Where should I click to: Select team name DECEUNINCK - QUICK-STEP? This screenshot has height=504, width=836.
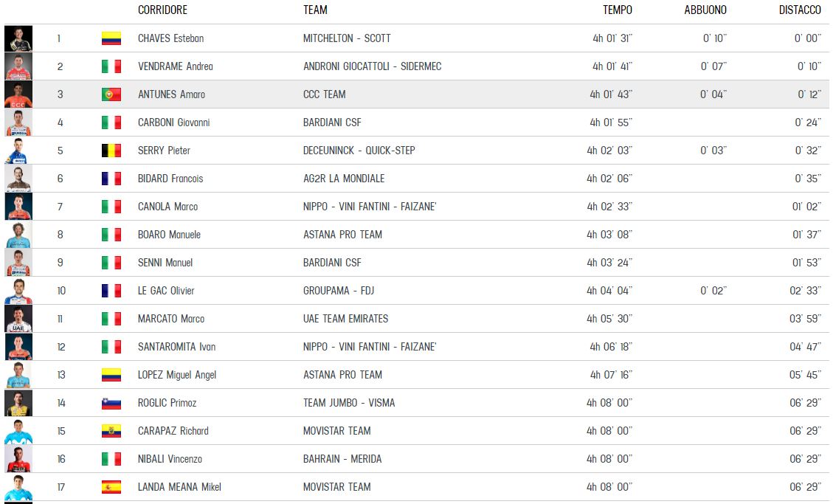point(359,151)
